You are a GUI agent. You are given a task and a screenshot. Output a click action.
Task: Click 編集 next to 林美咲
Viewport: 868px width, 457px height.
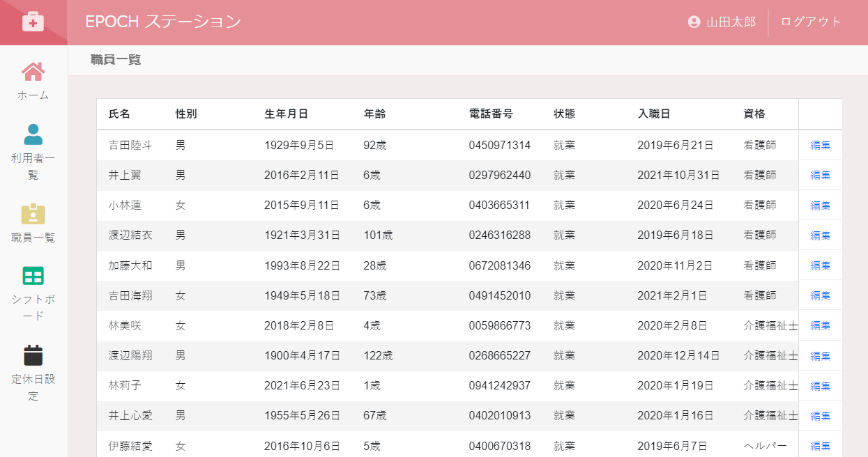(820, 325)
